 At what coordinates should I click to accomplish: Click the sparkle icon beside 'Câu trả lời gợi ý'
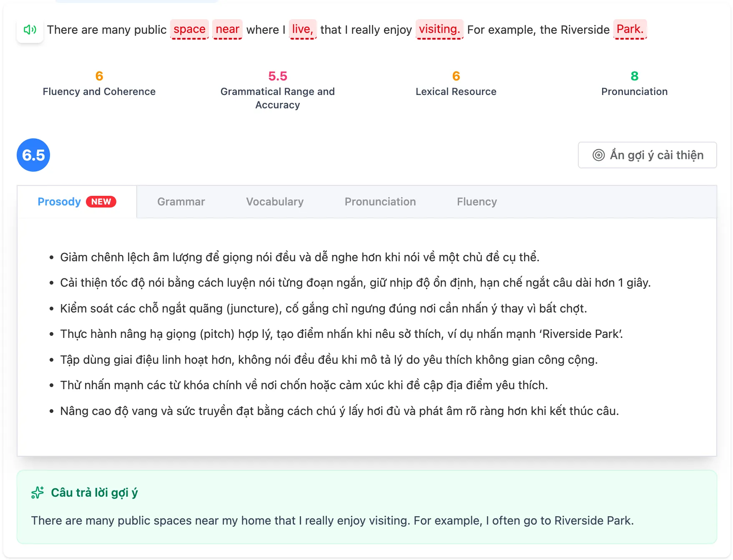pyautogui.click(x=38, y=492)
